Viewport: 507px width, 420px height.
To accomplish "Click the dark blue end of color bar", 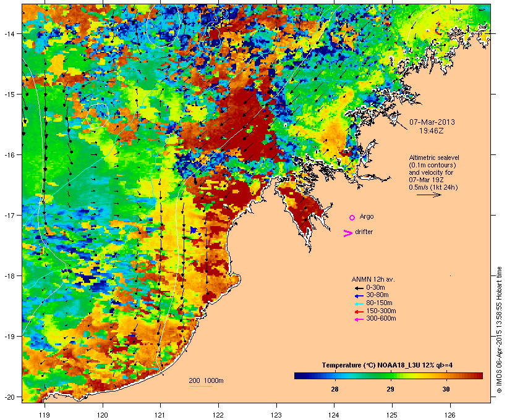I will [x=298, y=376].
